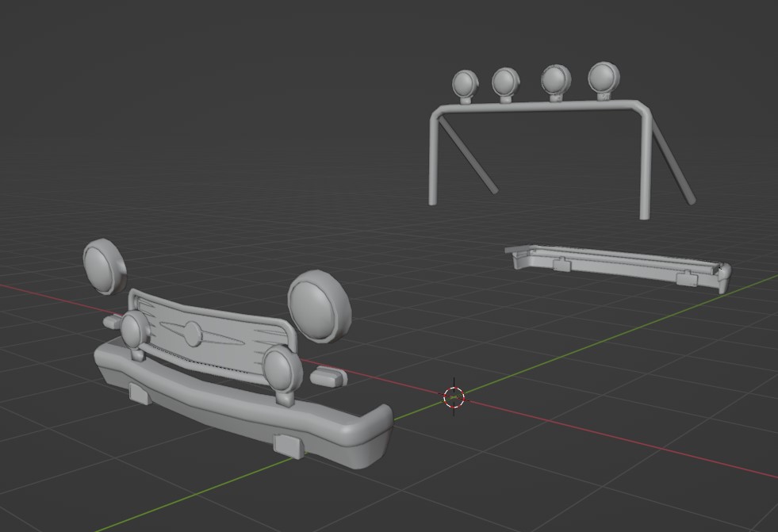This screenshot has width=778, height=532.
Task: Select the right overrider on the front bumper
Action: click(289, 446)
